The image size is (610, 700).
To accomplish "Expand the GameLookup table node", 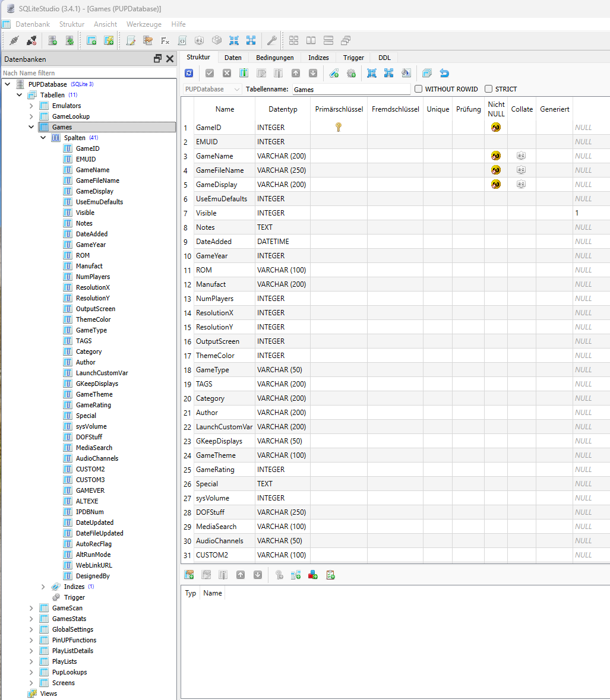I will 31,116.
